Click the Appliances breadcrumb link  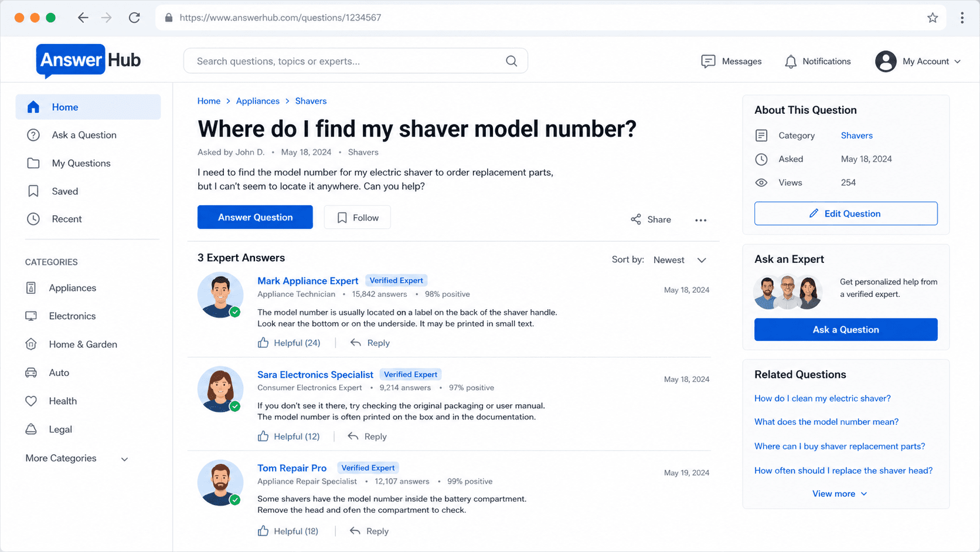coord(258,101)
